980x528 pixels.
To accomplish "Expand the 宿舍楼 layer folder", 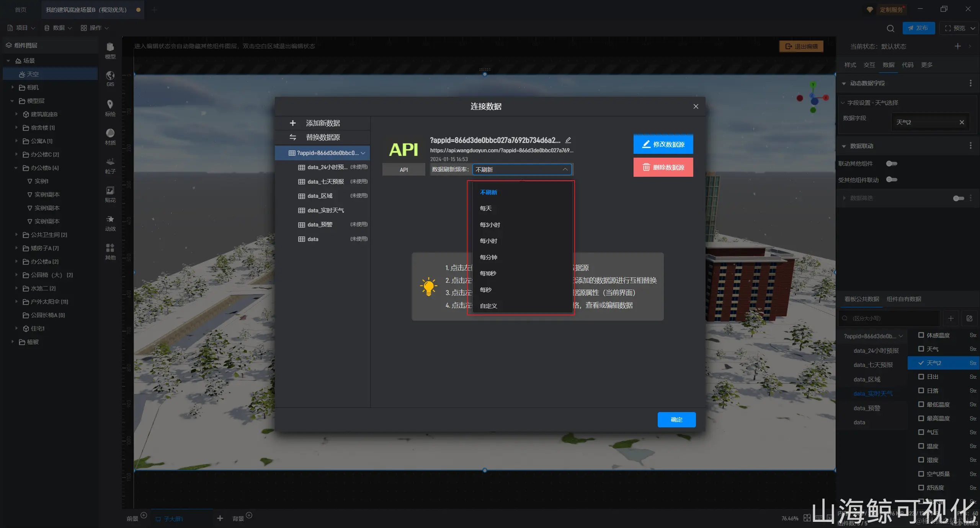I will click(x=16, y=128).
